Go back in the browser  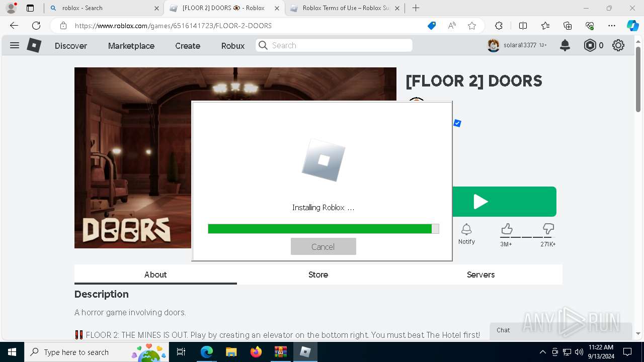[14, 26]
